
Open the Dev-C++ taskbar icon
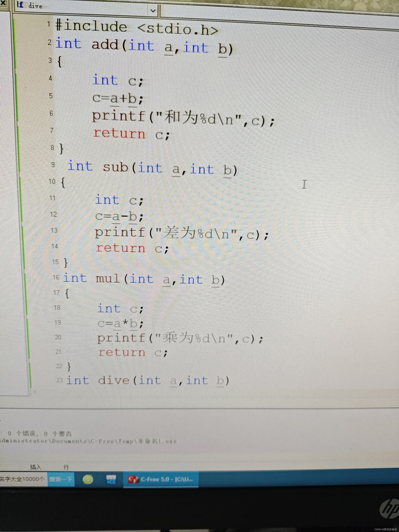111,479
